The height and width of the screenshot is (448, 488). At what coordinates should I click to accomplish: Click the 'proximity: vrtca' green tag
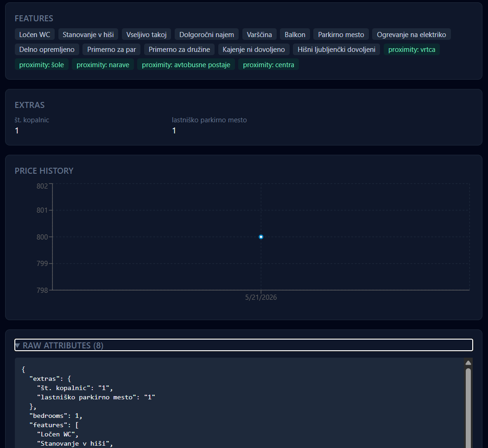412,49
